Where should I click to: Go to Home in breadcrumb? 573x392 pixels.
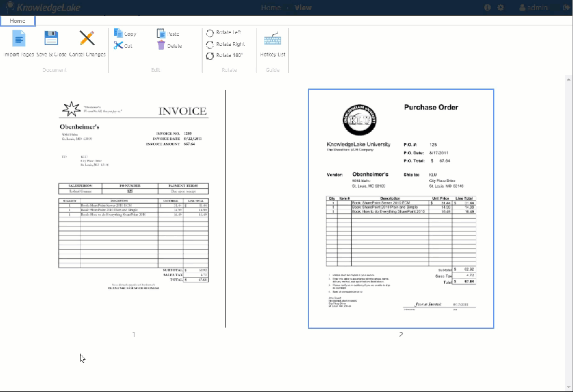pos(271,7)
